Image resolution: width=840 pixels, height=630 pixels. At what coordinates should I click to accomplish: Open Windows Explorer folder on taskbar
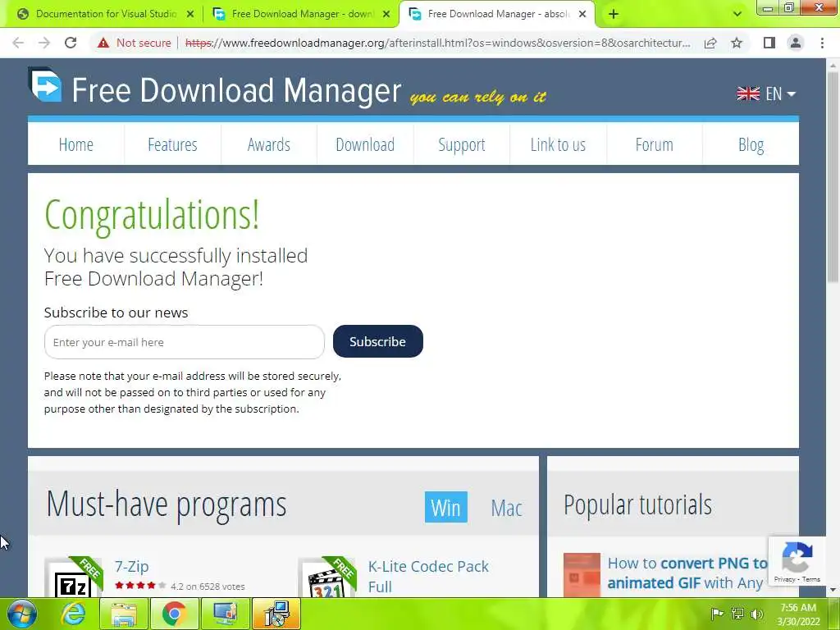[124, 614]
